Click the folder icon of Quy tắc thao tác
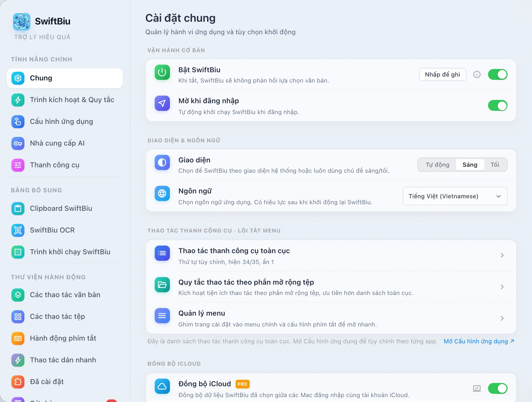The height and width of the screenshot is (402, 532). (x=162, y=285)
